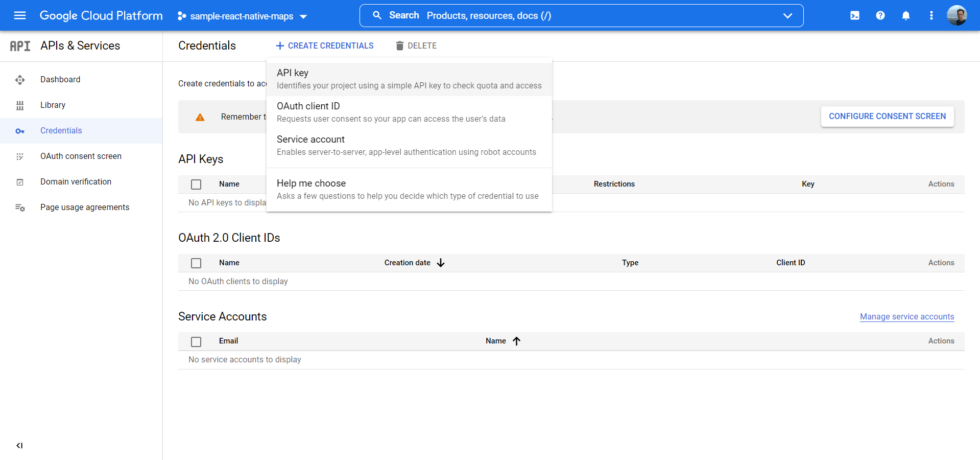The image size is (980, 460).
Task: Click the Domain verification check icon
Action: [x=20, y=182]
